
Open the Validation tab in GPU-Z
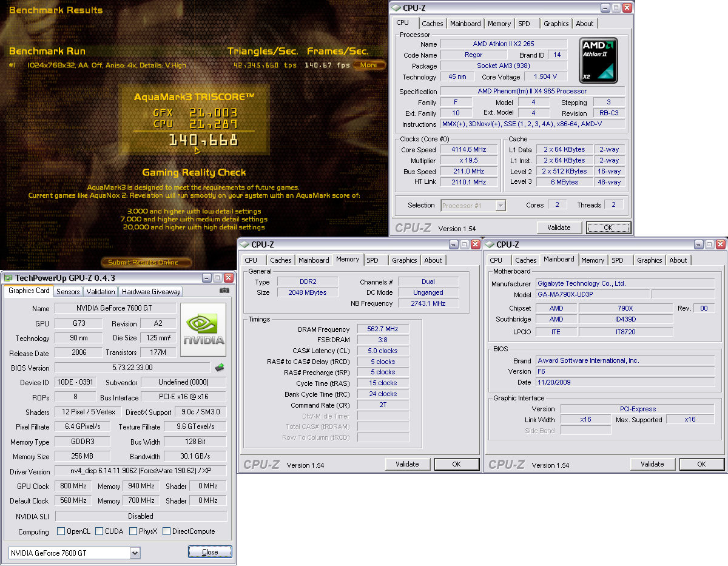101,292
